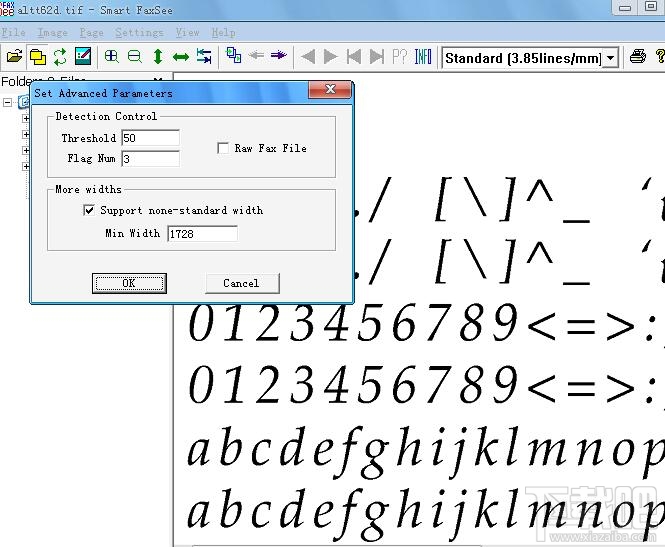This screenshot has height=547, width=665.
Task: Click the Open file folder icon
Action: point(14,56)
